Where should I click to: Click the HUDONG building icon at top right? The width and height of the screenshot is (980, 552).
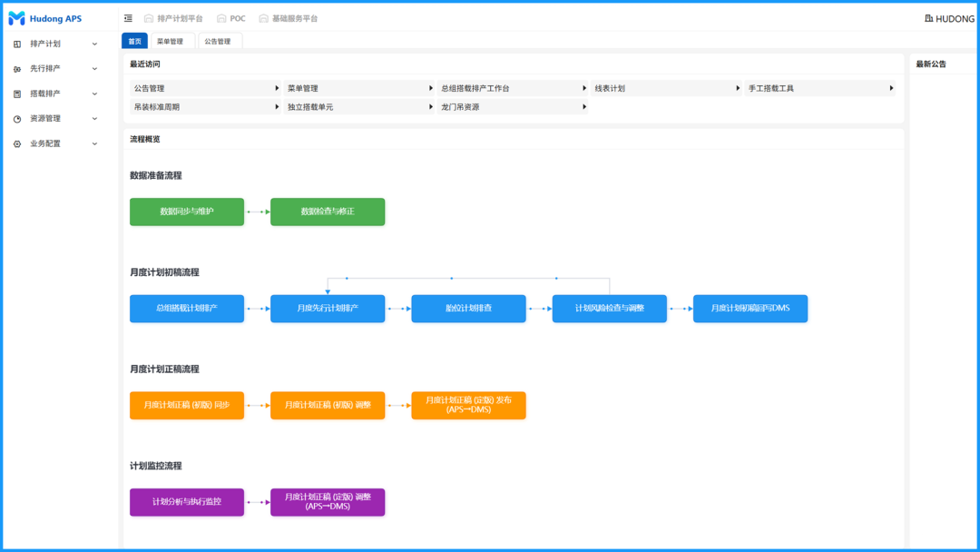coord(928,18)
